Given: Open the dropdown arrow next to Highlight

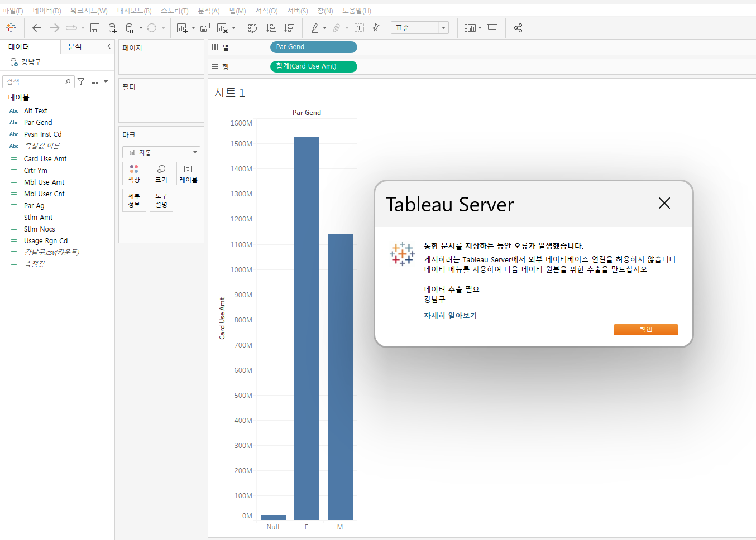Looking at the screenshot, I should [x=324, y=28].
